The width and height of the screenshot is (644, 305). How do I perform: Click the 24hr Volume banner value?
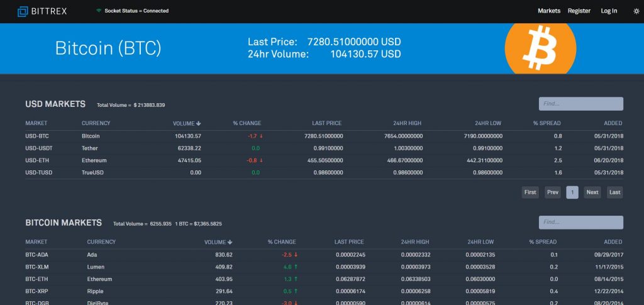point(365,54)
